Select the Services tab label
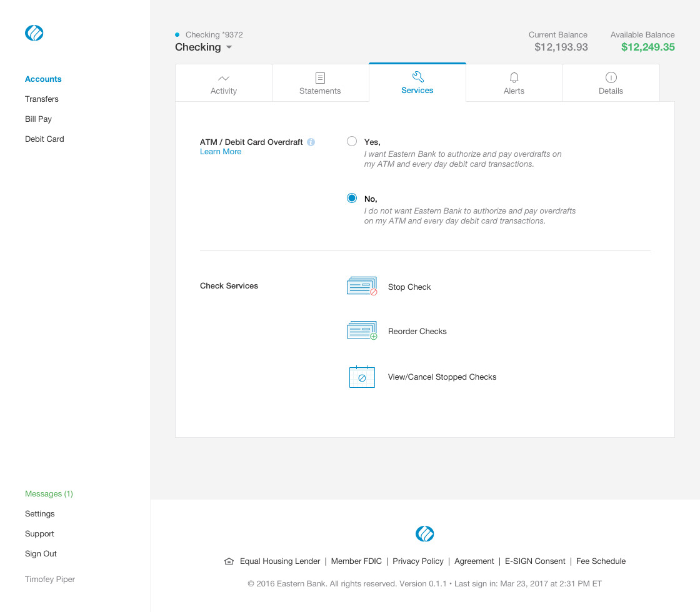The height and width of the screenshot is (612, 700). [x=417, y=91]
